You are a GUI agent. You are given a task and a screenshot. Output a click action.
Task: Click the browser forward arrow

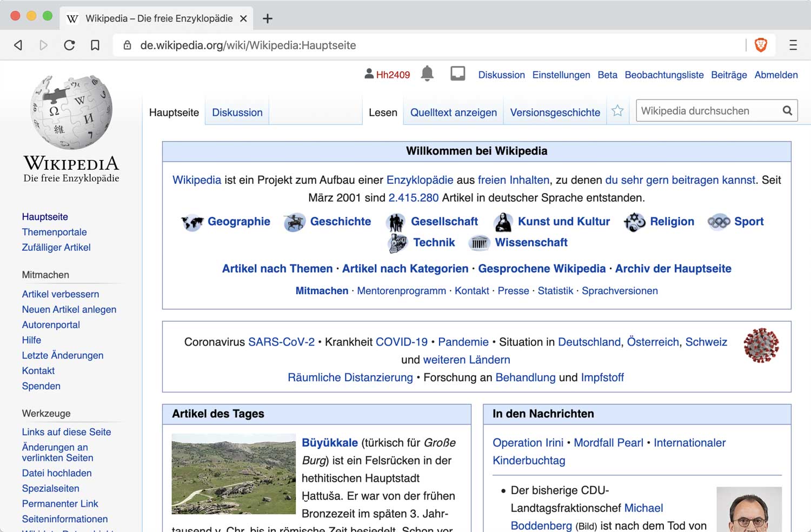43,45
